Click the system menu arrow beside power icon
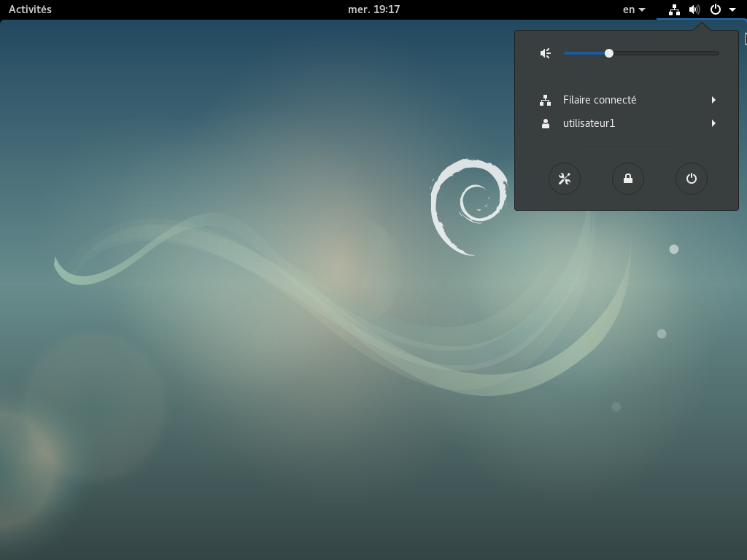 pos(732,9)
